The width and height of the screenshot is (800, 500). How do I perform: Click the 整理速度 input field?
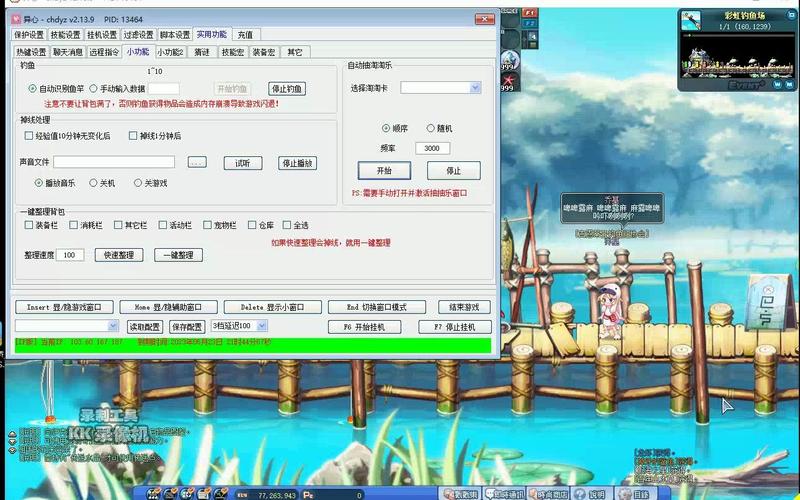coord(70,255)
